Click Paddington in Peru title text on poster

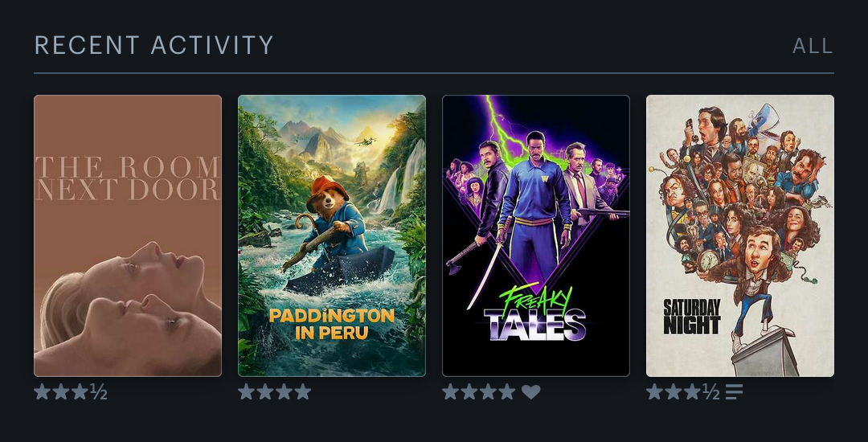[x=332, y=324]
